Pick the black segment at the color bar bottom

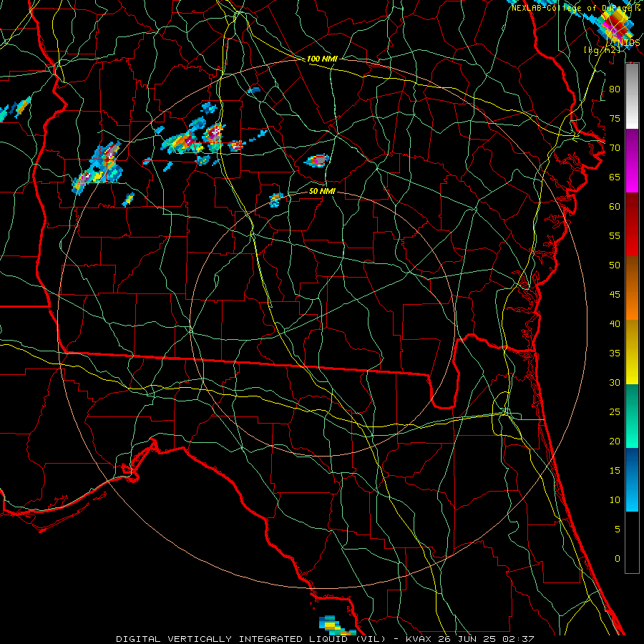point(632,542)
